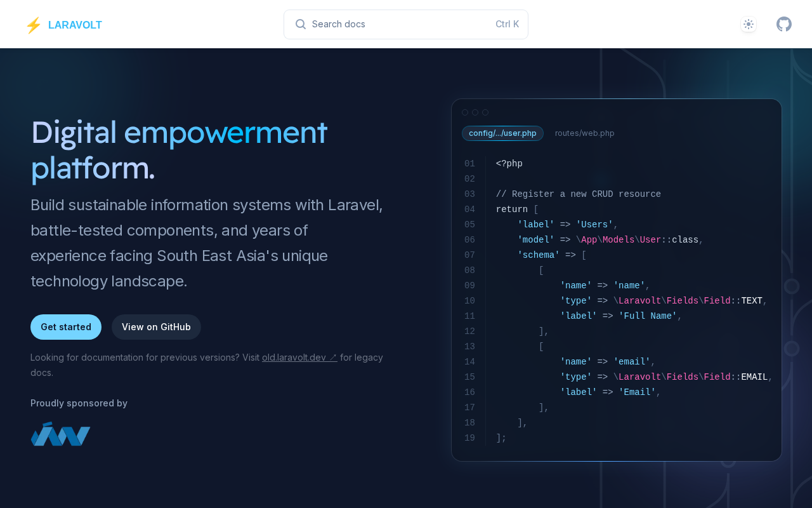Click the 'Digital empowerment platform.' heading
This screenshot has width=812, height=508.
click(x=179, y=150)
